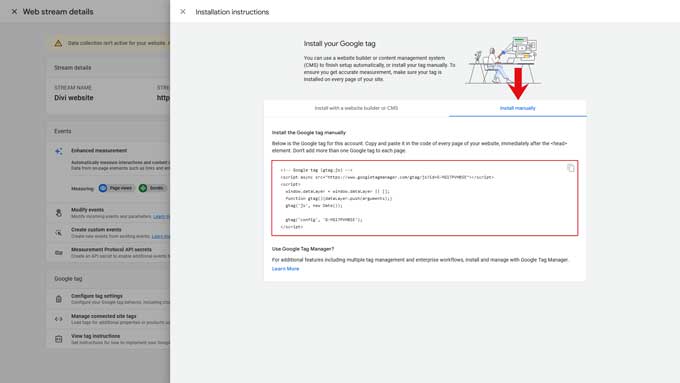Click the View tag instructions icon
Screen dimensions: 680x383
59,339
